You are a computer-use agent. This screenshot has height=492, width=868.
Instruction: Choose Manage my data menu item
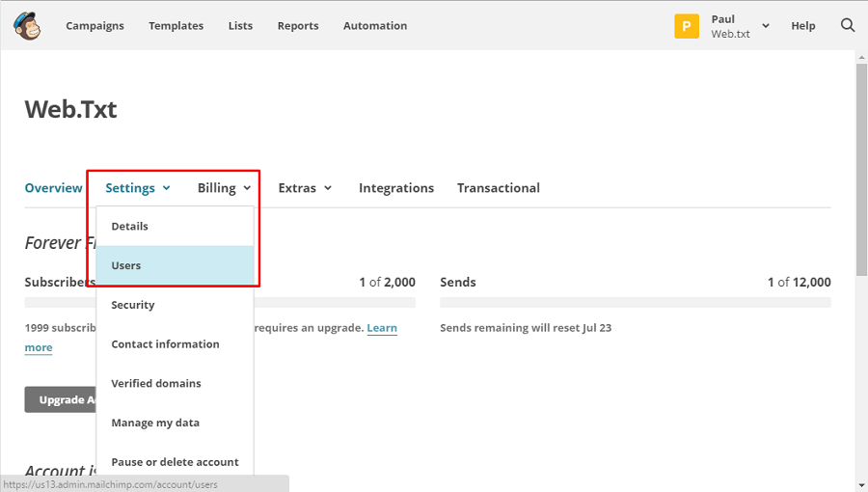pos(175,423)
